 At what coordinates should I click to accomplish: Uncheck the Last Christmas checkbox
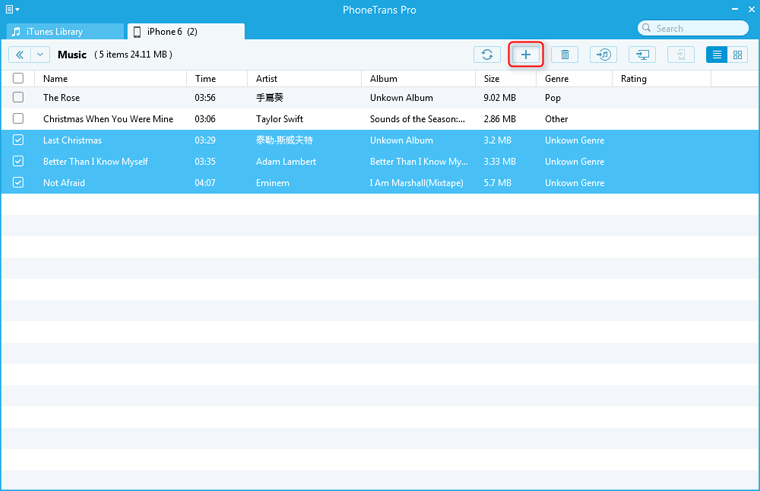coord(18,140)
